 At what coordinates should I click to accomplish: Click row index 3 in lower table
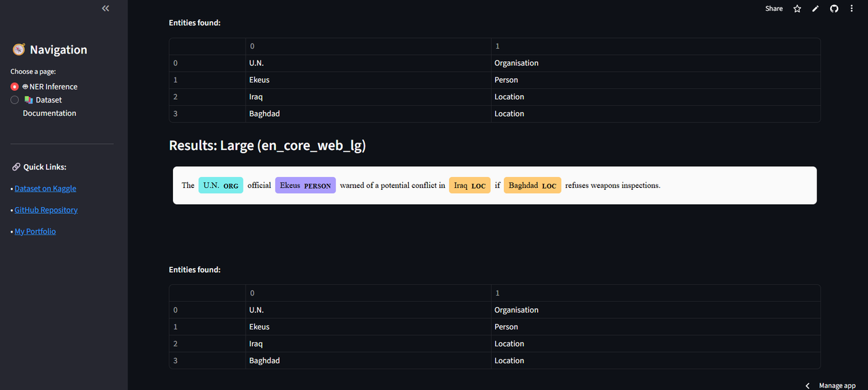[208, 361]
